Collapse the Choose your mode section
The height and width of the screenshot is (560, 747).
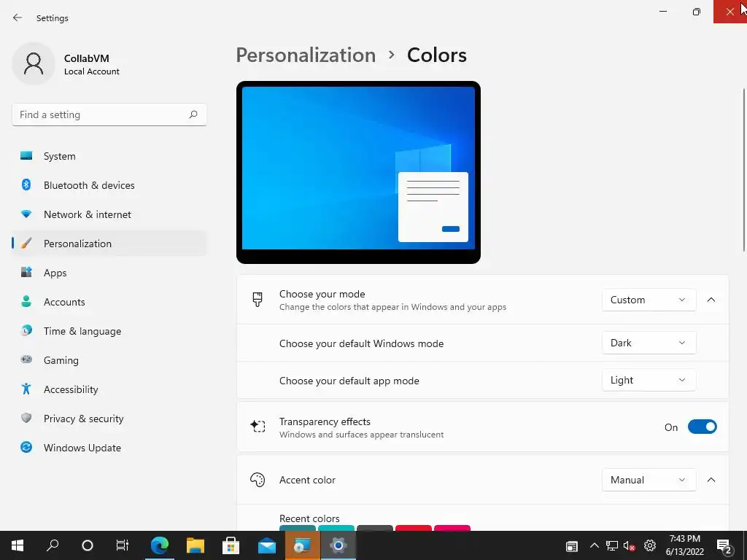point(711,300)
